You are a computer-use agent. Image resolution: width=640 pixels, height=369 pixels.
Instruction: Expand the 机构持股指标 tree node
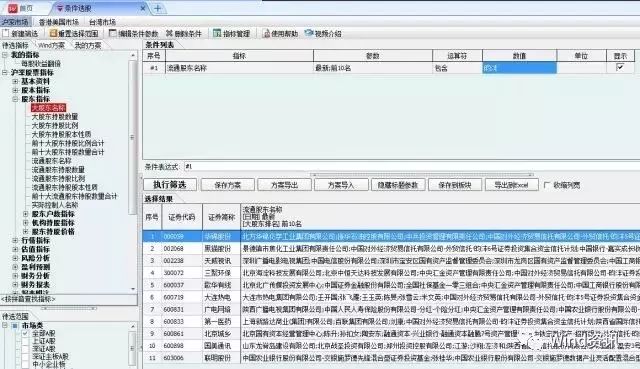(x=25, y=223)
